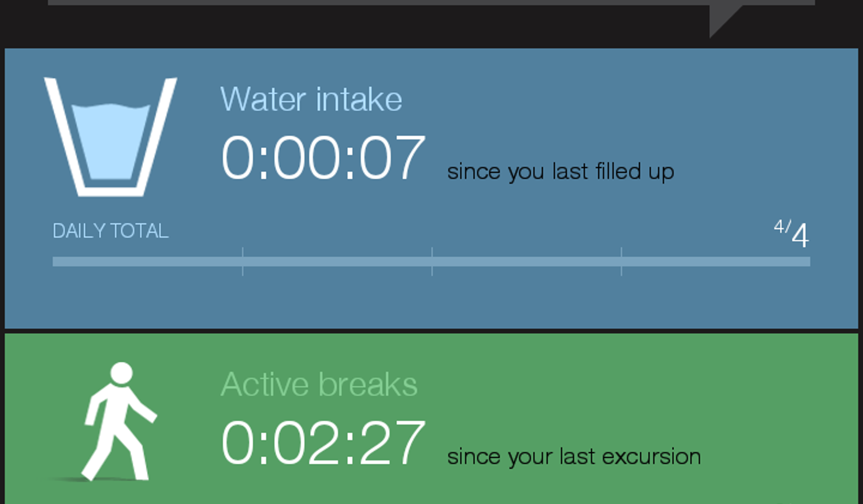The image size is (863, 504).
Task: Click the last segment of the progress bar
Action: click(716, 262)
